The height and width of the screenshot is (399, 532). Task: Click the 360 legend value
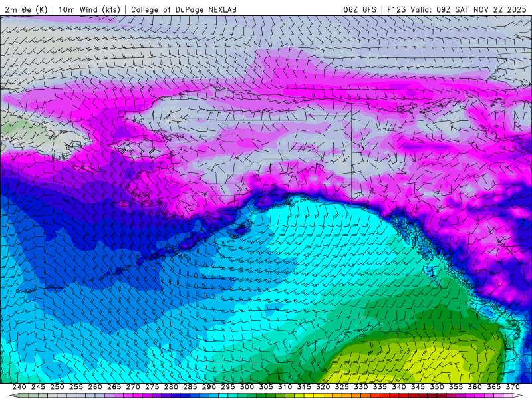[x=475, y=387]
